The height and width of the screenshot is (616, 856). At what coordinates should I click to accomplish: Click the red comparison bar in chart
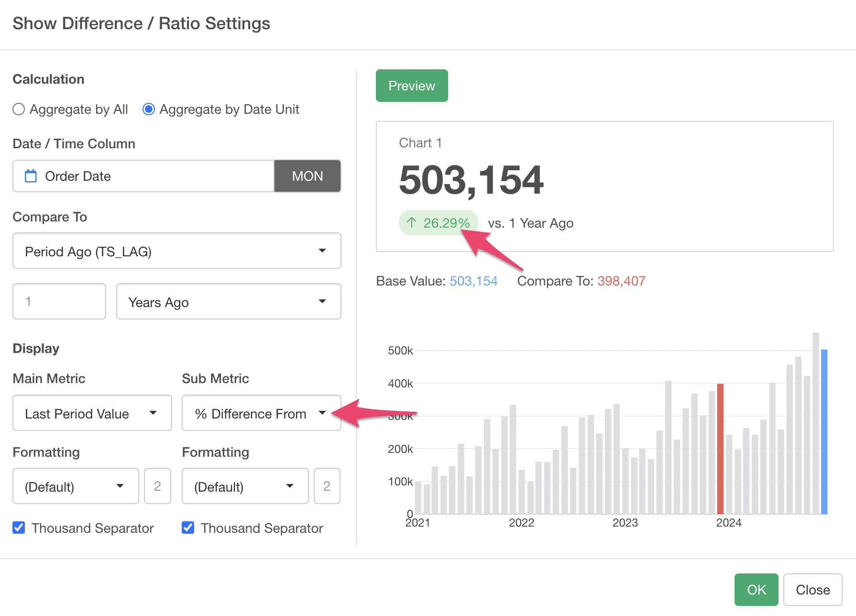tap(720, 449)
